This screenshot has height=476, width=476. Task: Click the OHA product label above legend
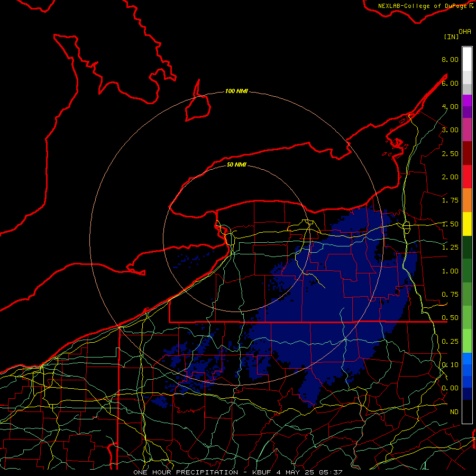[465, 32]
